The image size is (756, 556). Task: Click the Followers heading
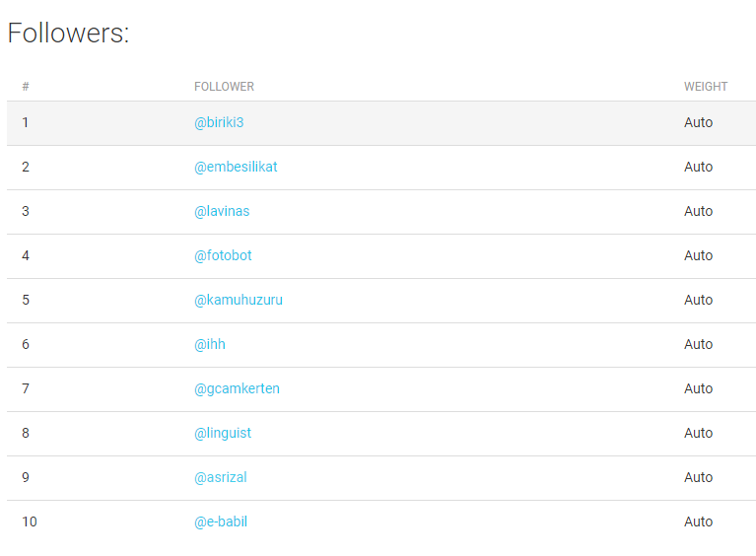point(68,33)
